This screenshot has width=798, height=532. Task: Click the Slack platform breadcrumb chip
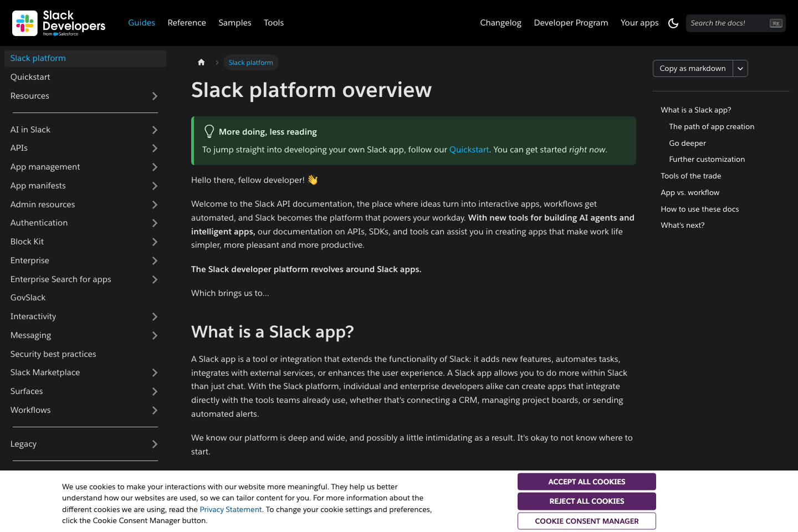click(x=250, y=63)
